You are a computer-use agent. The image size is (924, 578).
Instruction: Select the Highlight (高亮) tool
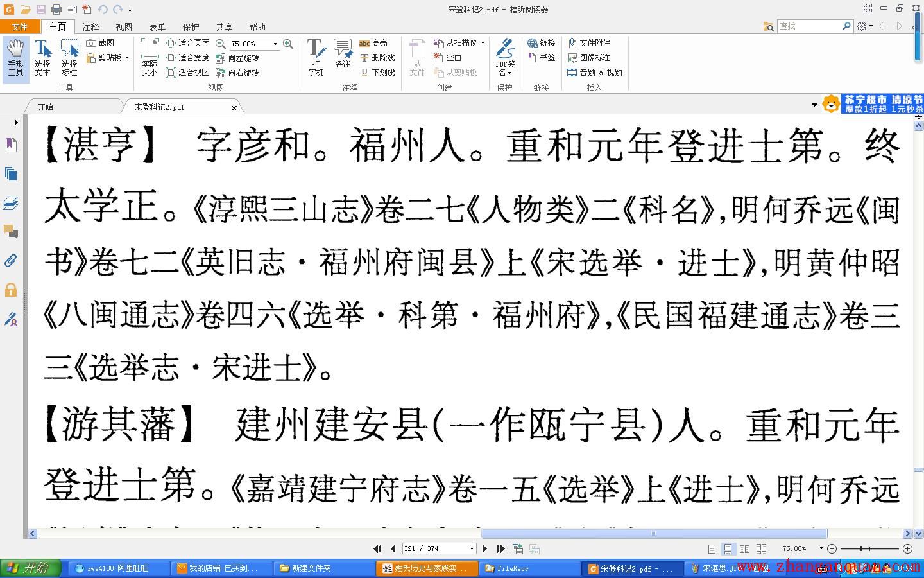click(x=373, y=43)
